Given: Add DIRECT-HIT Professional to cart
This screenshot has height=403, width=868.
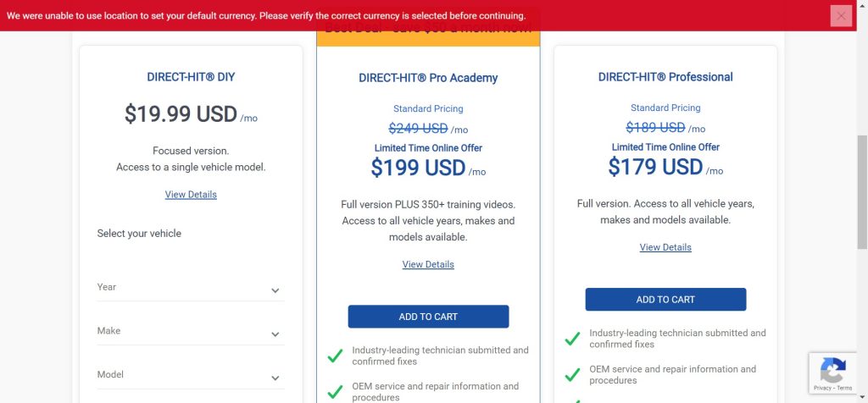Looking at the screenshot, I should pos(665,300).
